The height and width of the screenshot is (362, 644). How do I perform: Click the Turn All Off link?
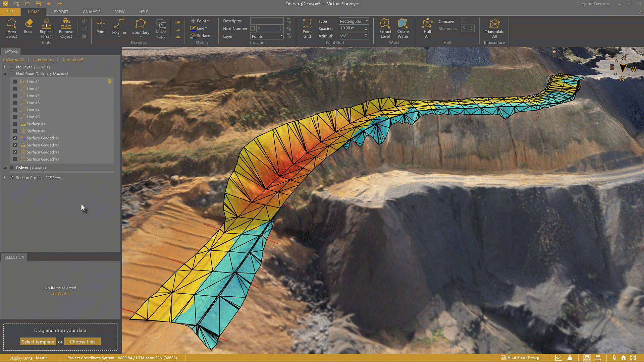point(72,60)
